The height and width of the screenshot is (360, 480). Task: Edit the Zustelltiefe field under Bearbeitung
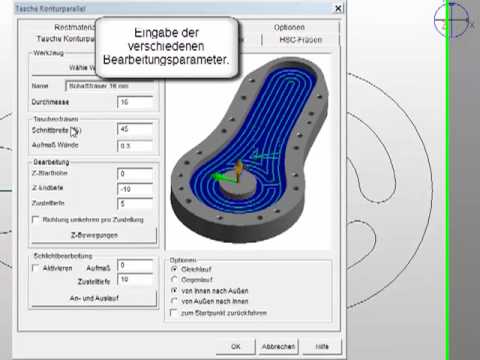[135, 203]
